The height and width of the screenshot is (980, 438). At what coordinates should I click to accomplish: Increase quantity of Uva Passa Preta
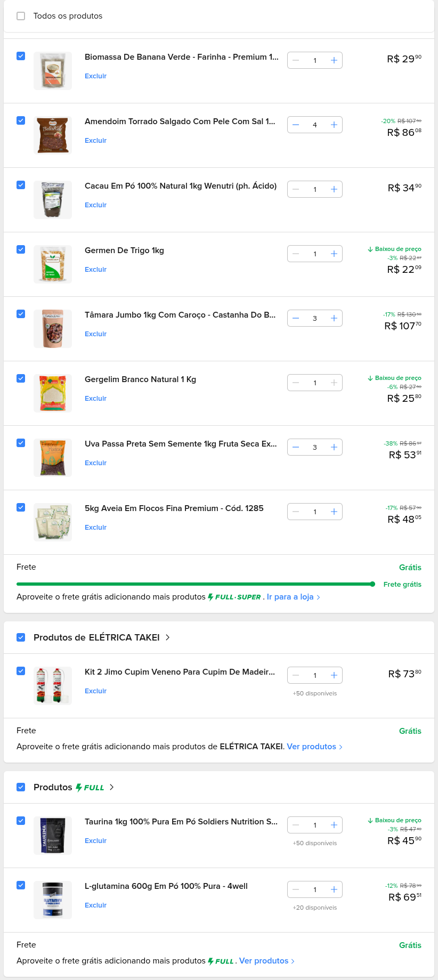pos(334,447)
